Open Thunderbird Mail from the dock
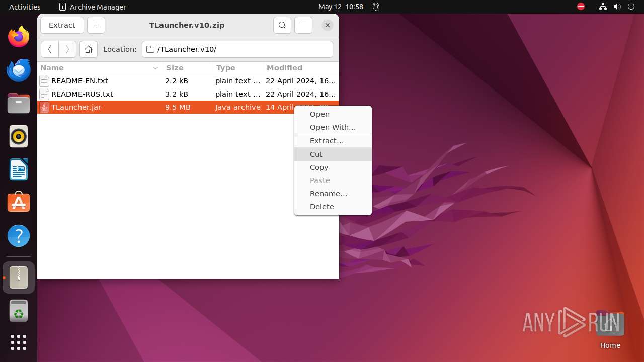644x362 pixels. [x=19, y=70]
